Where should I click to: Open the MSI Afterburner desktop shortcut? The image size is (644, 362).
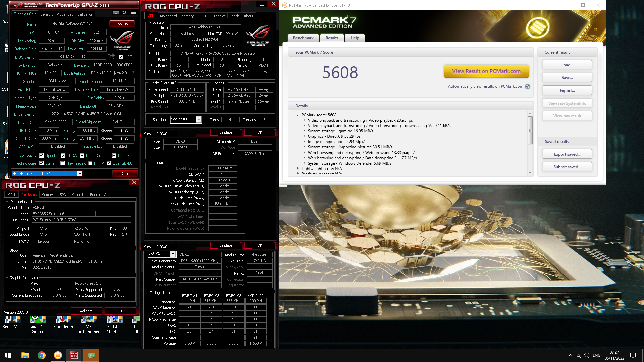89,325
